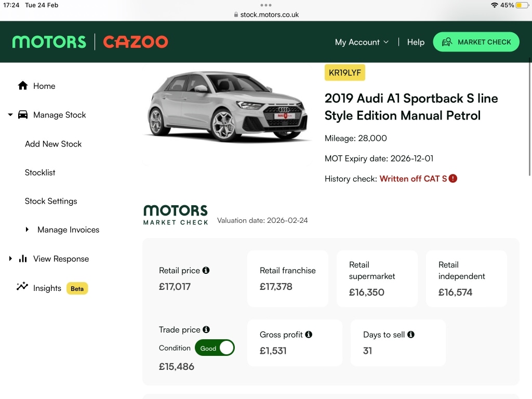Click the Insights icon in the sidebar
The width and height of the screenshot is (532, 399).
tap(22, 288)
